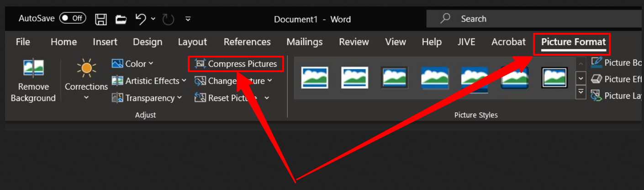This screenshot has width=644, height=190.
Task: Open the File menu
Action: 23,42
